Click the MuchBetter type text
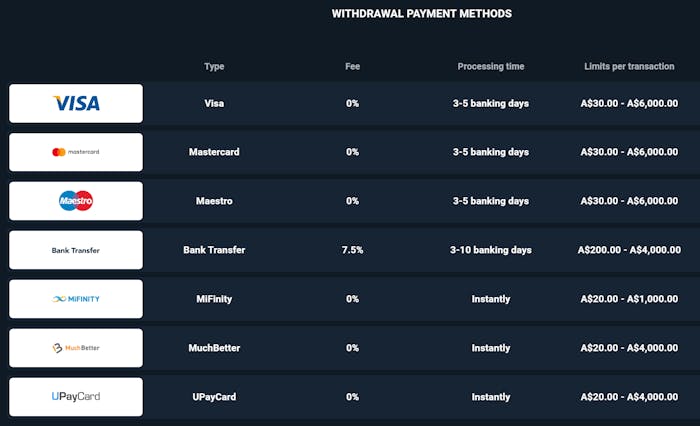Image resolution: width=700 pixels, height=426 pixels. [214, 348]
